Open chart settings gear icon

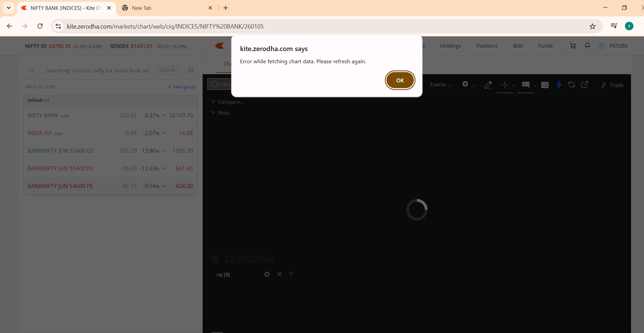pos(465,84)
